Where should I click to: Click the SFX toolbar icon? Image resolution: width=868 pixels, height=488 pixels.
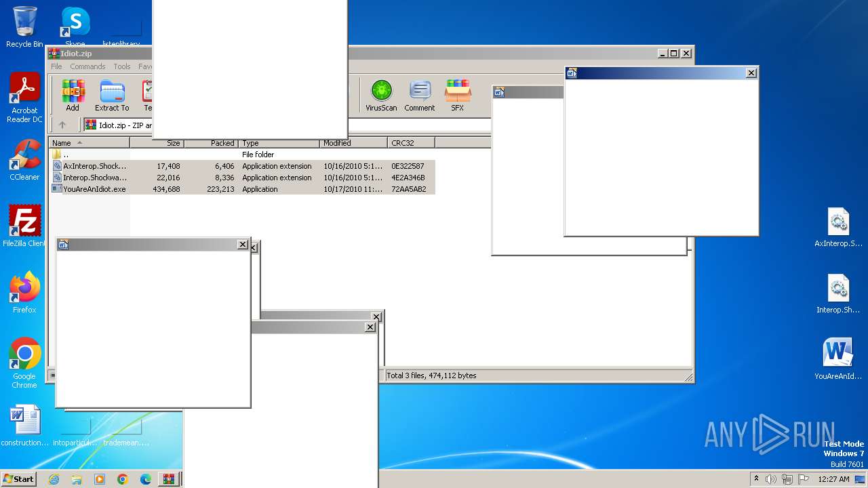(458, 95)
